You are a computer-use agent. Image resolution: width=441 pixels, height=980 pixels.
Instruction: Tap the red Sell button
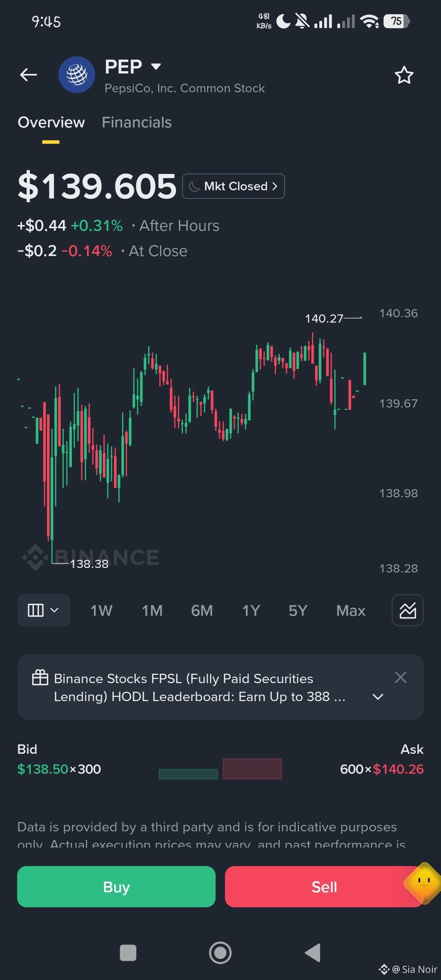[324, 887]
